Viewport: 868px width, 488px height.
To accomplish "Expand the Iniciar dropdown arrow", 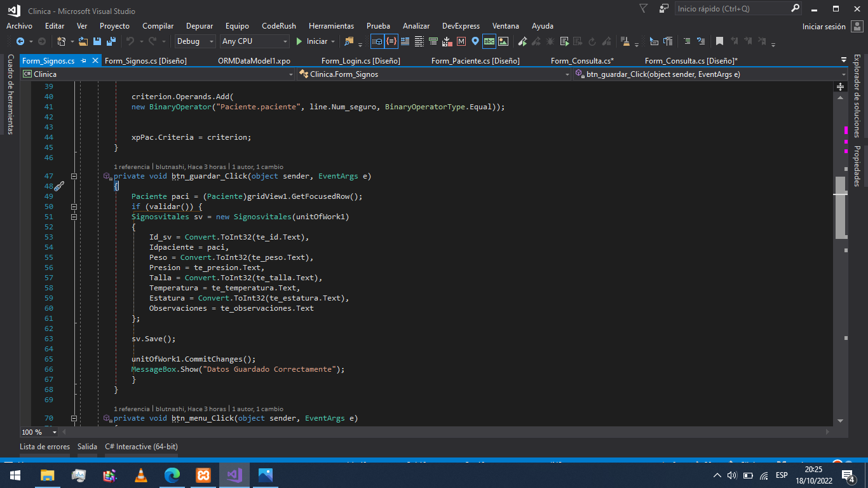I will [333, 41].
